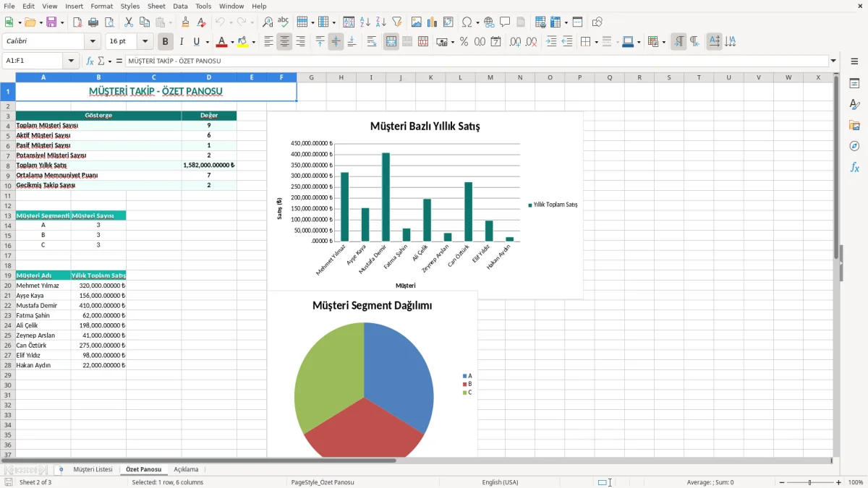Toggle wrap text
868x488 pixels.
(x=372, y=42)
